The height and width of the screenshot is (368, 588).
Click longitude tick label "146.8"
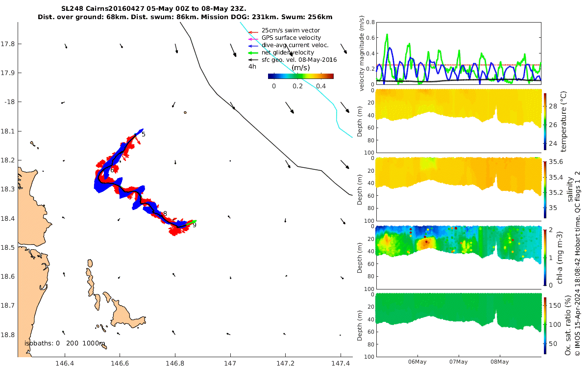pyautogui.click(x=175, y=364)
